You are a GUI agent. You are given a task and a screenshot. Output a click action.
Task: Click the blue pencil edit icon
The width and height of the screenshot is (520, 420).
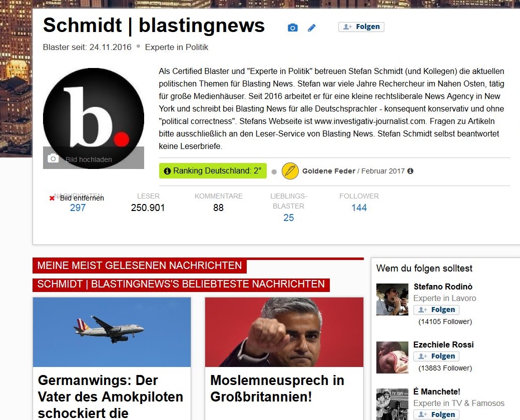[x=312, y=28]
